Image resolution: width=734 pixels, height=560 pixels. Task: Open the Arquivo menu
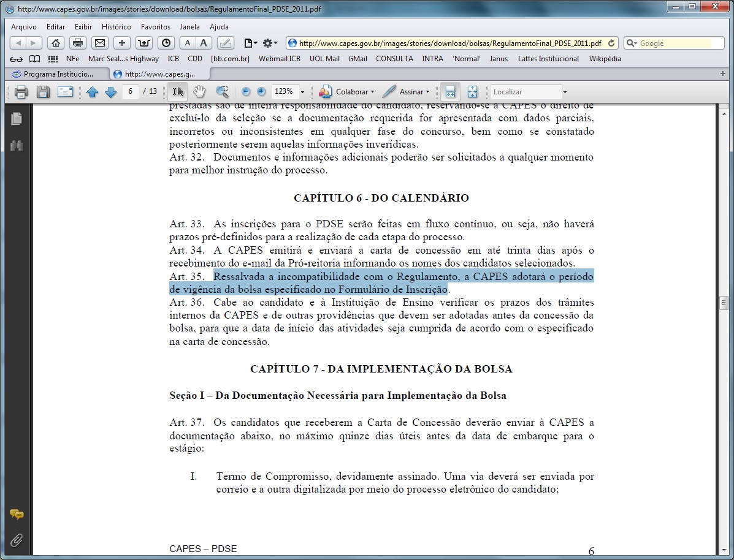point(24,27)
